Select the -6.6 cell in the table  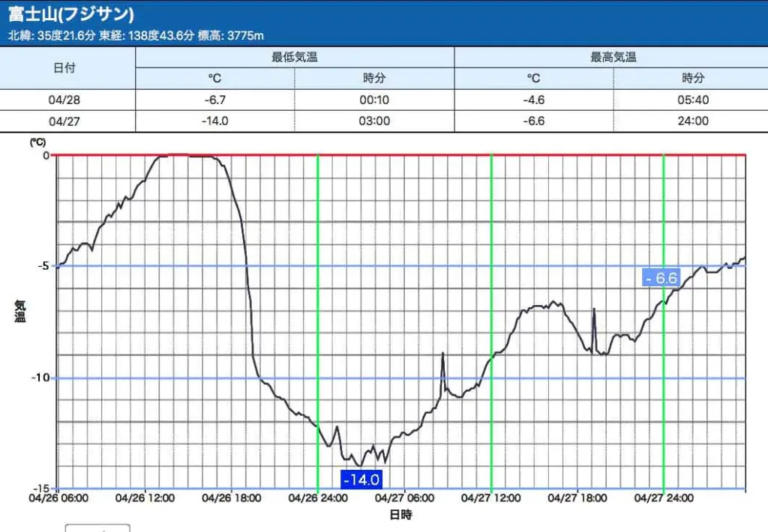533,121
